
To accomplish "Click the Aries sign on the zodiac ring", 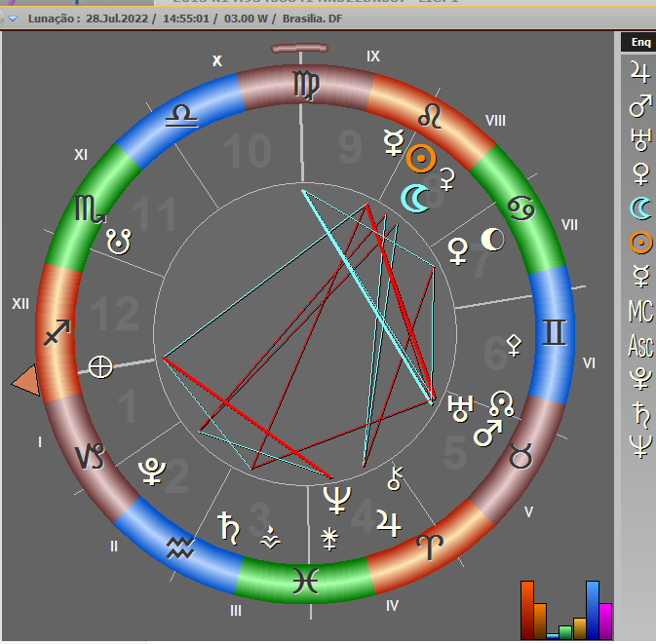I will pos(430,548).
